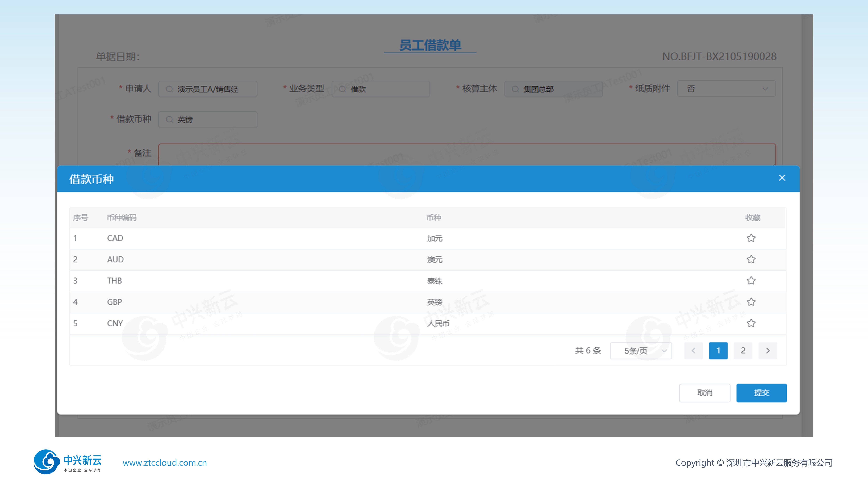
Task: Click the 申请人 lookup field
Action: tap(208, 89)
